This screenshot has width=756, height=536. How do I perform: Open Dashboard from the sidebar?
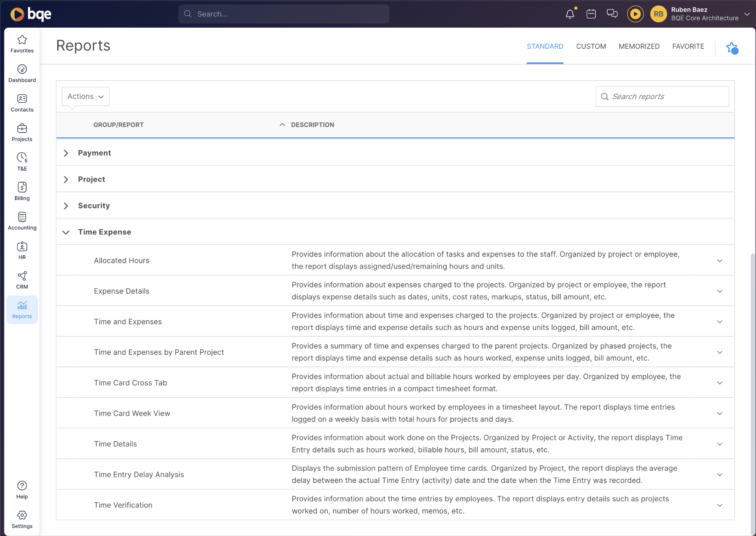22,74
